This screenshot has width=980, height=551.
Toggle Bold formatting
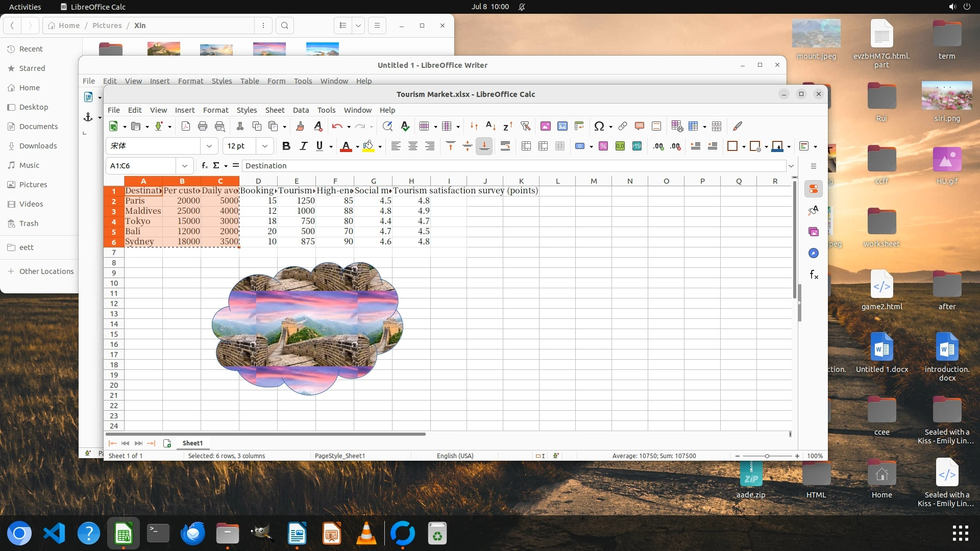(286, 146)
